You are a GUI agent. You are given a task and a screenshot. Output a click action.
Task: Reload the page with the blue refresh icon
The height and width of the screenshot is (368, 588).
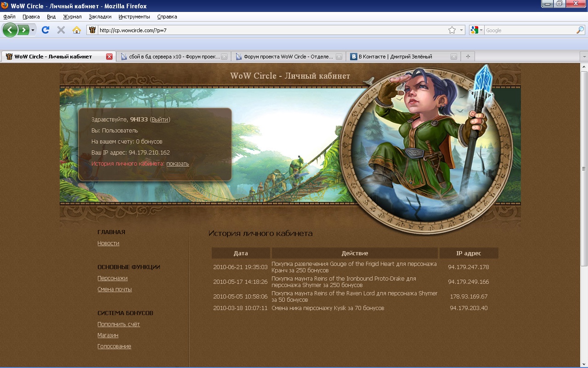[45, 30]
